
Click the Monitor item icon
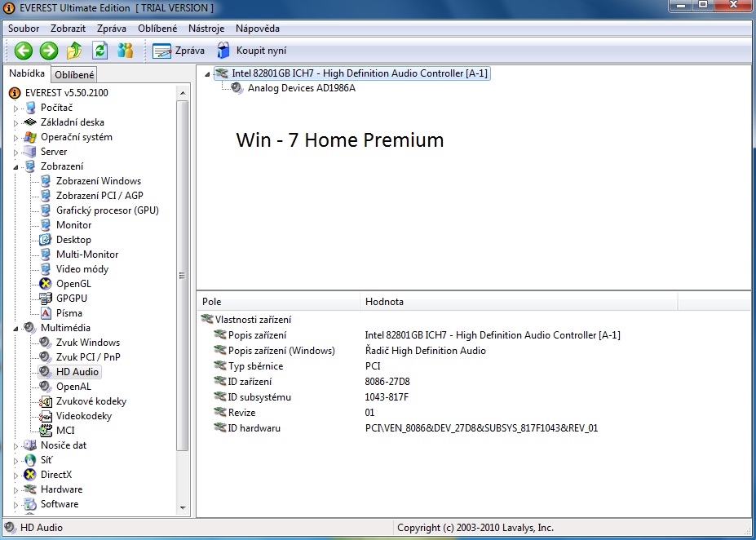46,224
